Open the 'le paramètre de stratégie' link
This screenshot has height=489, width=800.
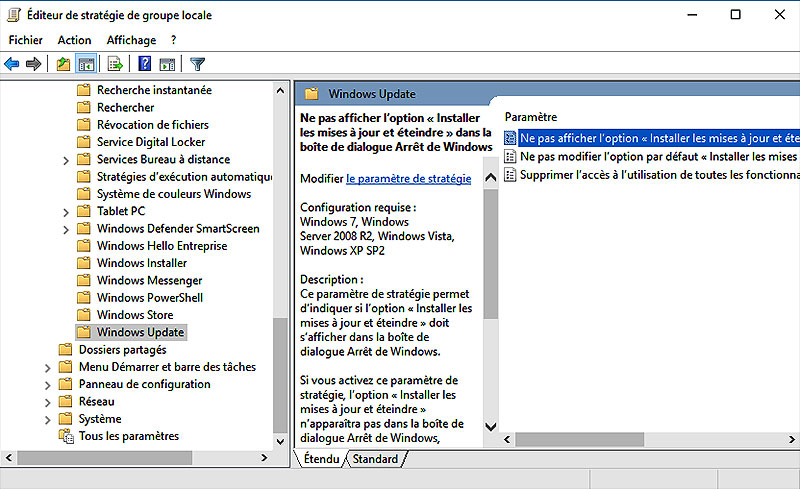point(409,179)
